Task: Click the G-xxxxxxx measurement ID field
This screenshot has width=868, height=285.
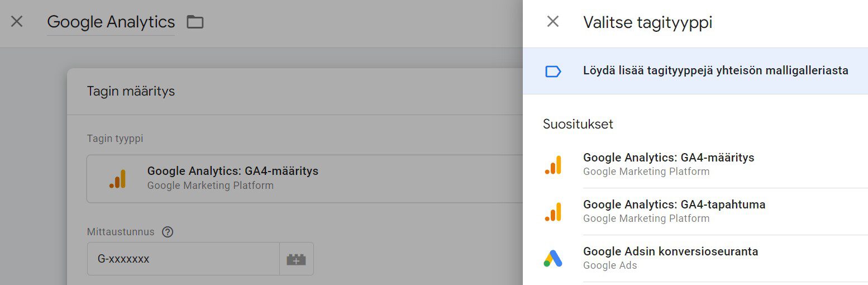Action: pos(183,259)
